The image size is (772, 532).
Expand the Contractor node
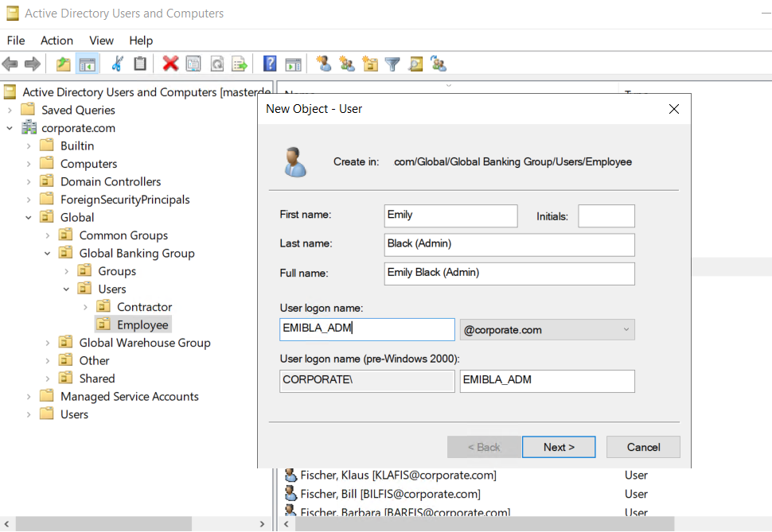(x=85, y=307)
